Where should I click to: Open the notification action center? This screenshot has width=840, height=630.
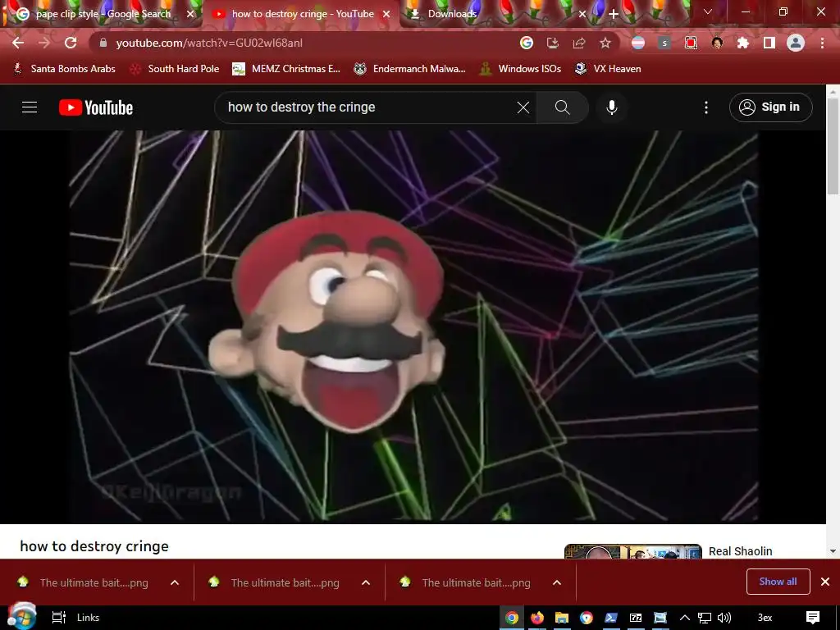[x=813, y=618]
